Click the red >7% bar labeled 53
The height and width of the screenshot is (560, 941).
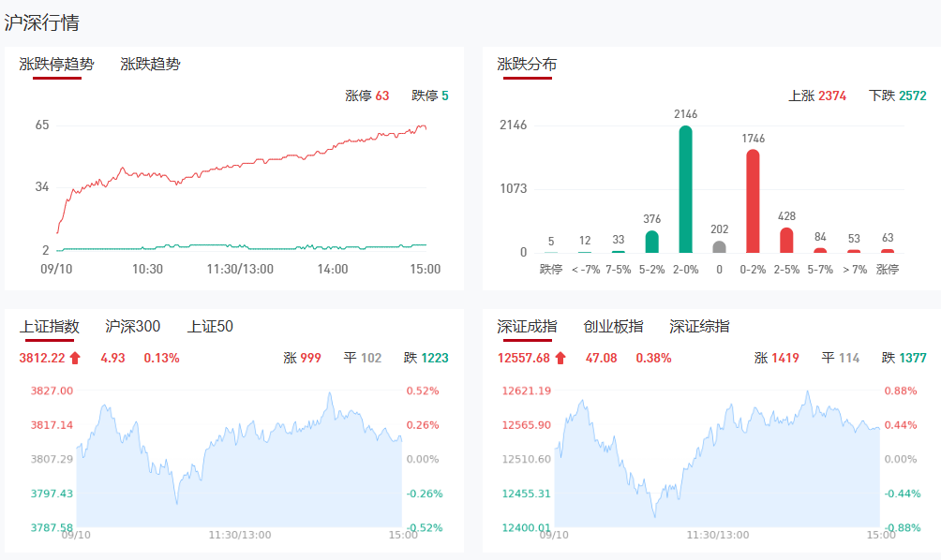point(854,251)
